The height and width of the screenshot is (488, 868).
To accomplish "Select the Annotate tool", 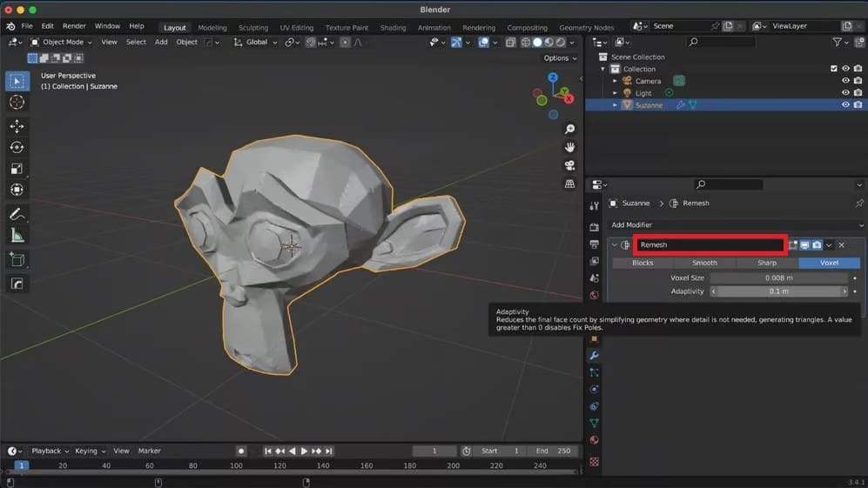I will click(17, 214).
